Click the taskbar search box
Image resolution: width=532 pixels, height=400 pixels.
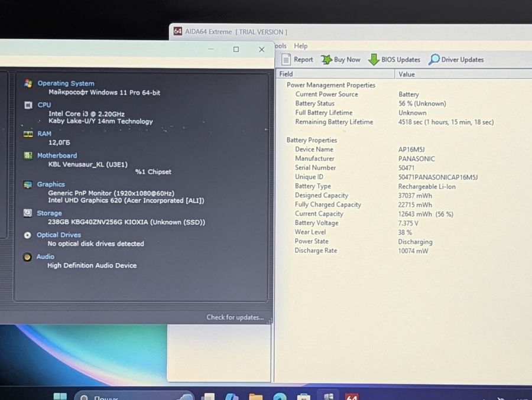coord(134,396)
